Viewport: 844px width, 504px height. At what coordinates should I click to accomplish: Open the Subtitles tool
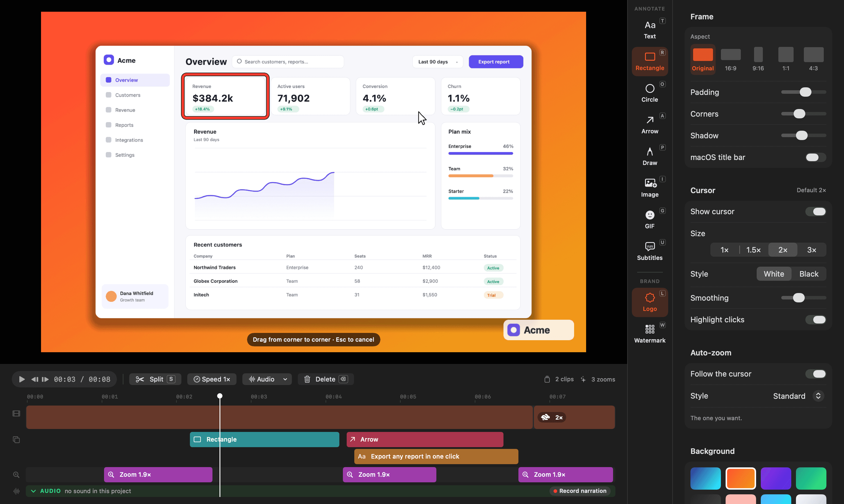[x=649, y=251]
